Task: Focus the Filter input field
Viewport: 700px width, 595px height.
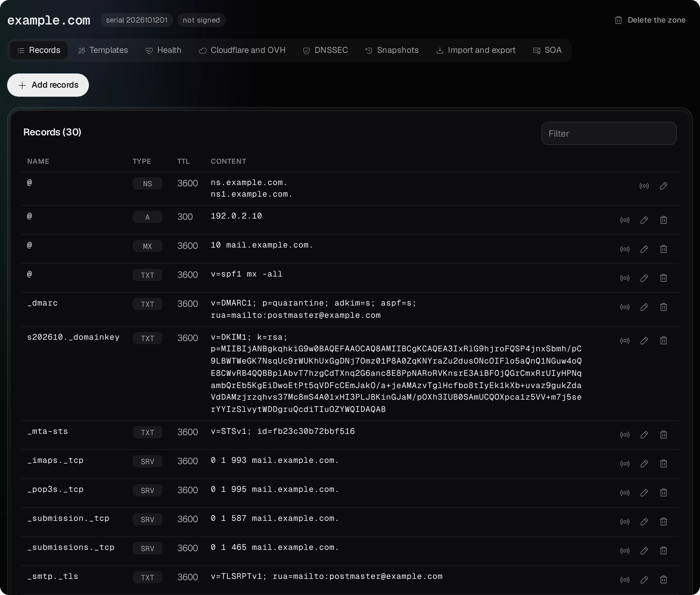Action: coord(608,133)
